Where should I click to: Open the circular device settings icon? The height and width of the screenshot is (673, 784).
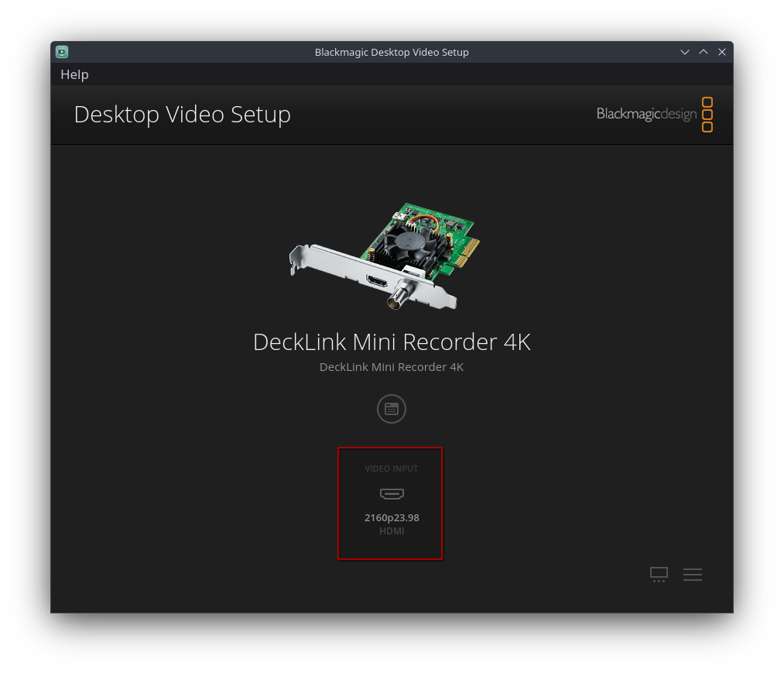click(391, 408)
